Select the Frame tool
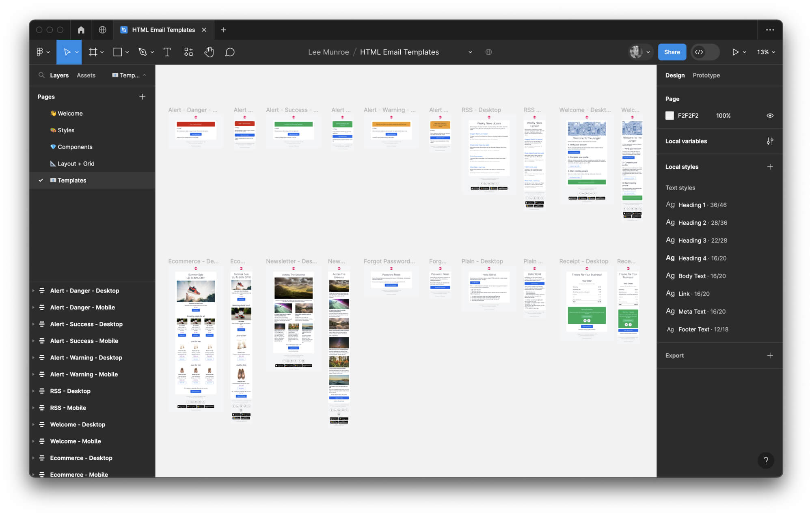This screenshot has height=516, width=812. (93, 52)
